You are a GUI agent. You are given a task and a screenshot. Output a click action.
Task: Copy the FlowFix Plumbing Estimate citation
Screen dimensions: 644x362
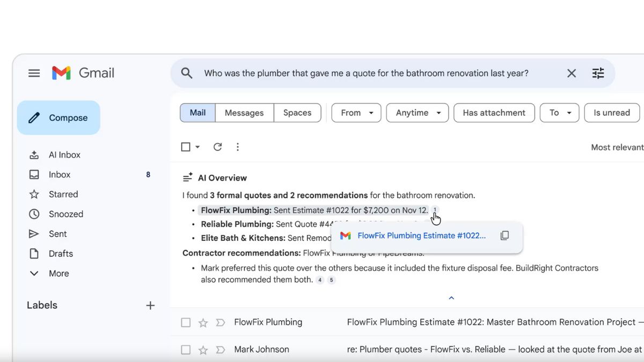[x=504, y=235]
